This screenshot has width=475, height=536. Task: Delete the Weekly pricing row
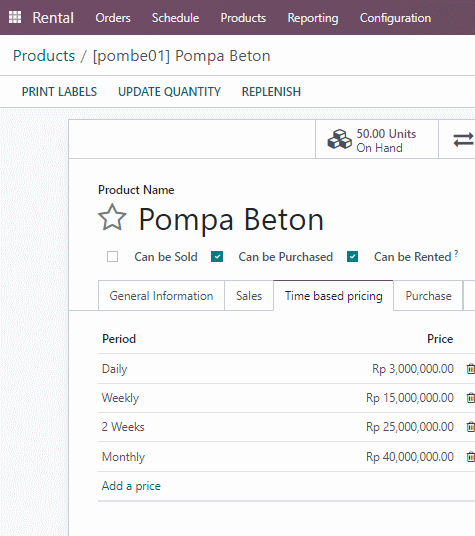[x=470, y=398]
